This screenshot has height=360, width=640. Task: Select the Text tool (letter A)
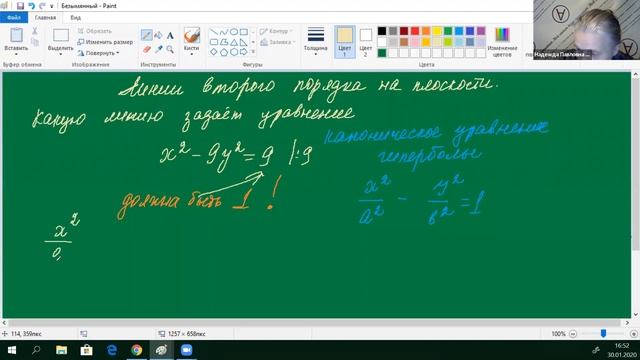(170, 36)
